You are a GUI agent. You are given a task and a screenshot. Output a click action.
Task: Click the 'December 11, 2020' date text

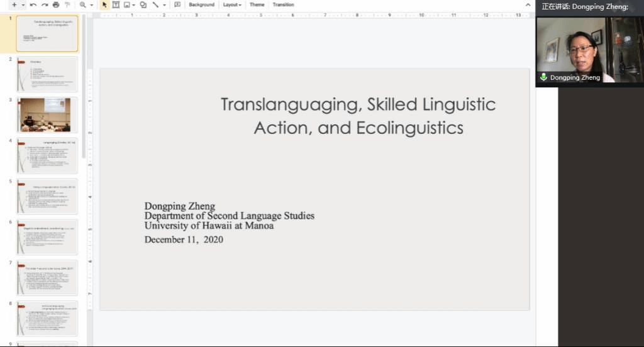click(x=184, y=240)
